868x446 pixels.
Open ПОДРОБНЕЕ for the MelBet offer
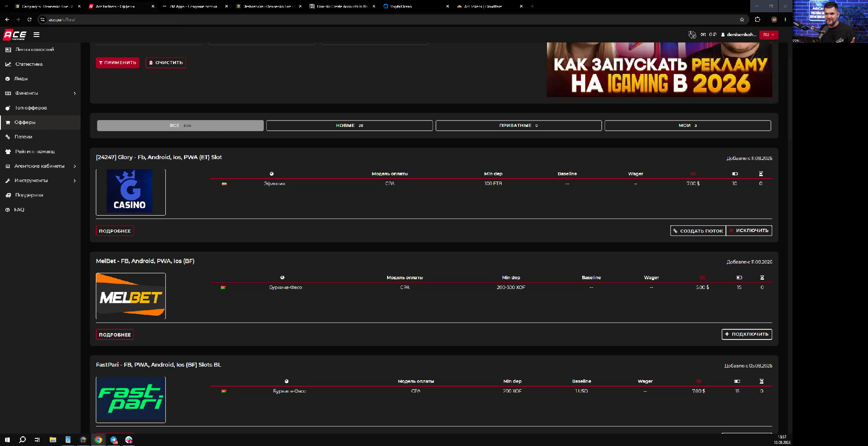(115, 335)
